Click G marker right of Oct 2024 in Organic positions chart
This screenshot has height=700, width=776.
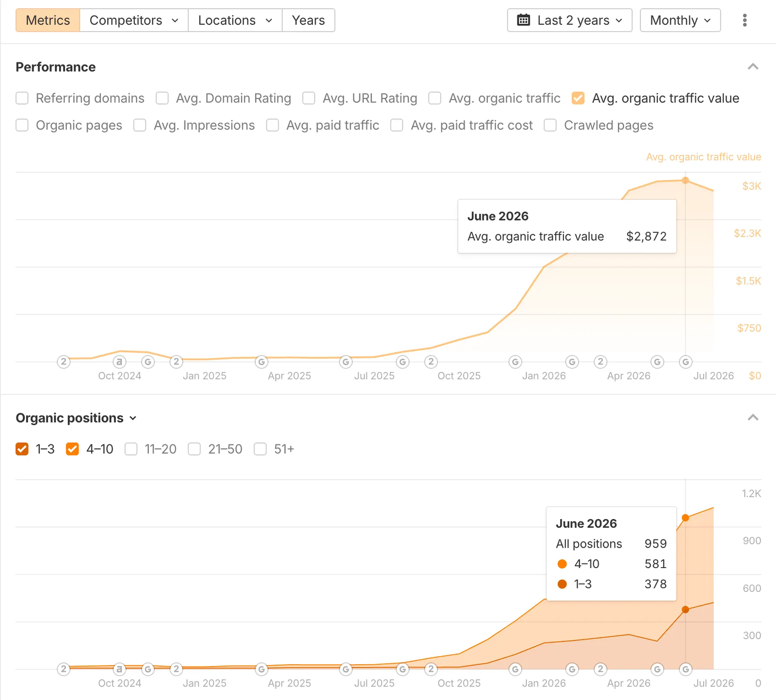click(x=148, y=669)
